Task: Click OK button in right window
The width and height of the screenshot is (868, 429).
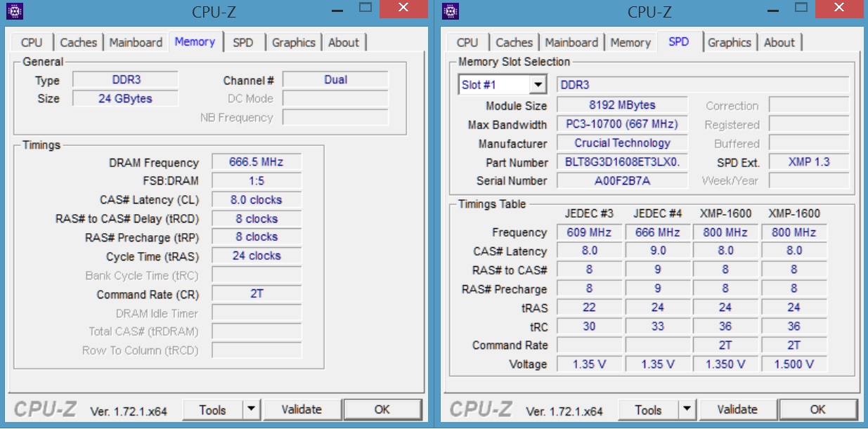Action: 818,410
